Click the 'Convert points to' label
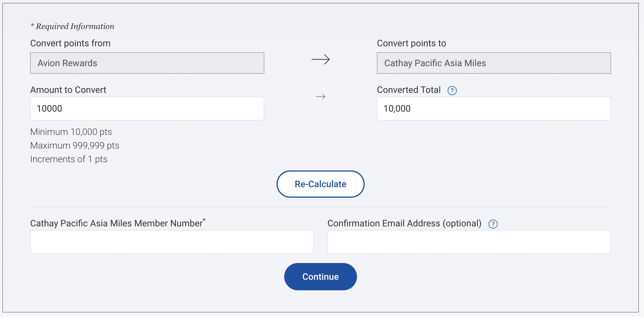This screenshot has width=644, height=317. 411,43
